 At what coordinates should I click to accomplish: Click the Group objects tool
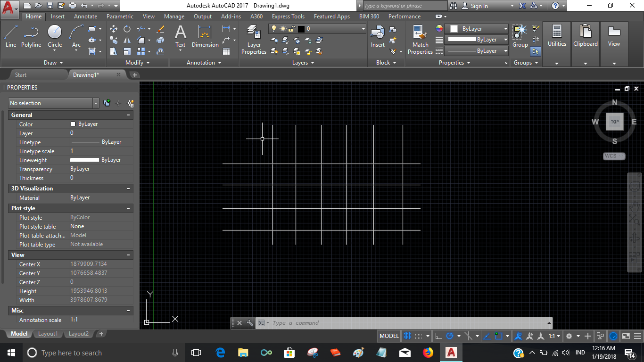pos(520,36)
